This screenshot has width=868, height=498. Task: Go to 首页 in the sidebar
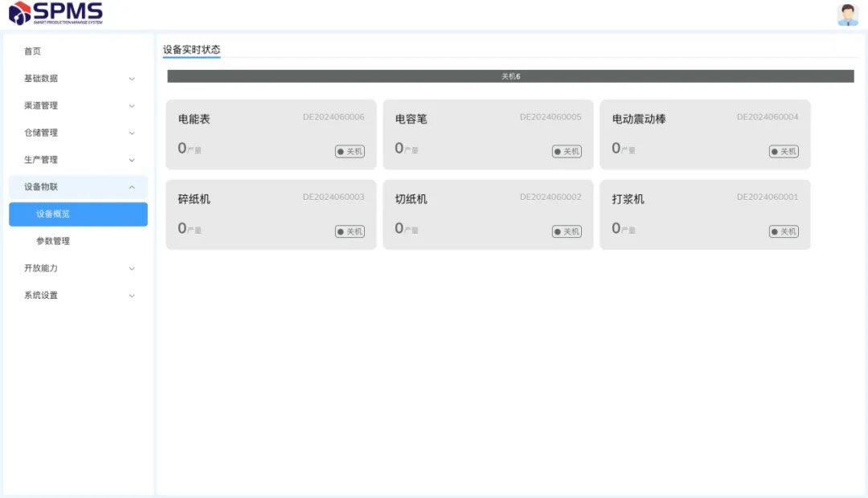click(x=32, y=51)
